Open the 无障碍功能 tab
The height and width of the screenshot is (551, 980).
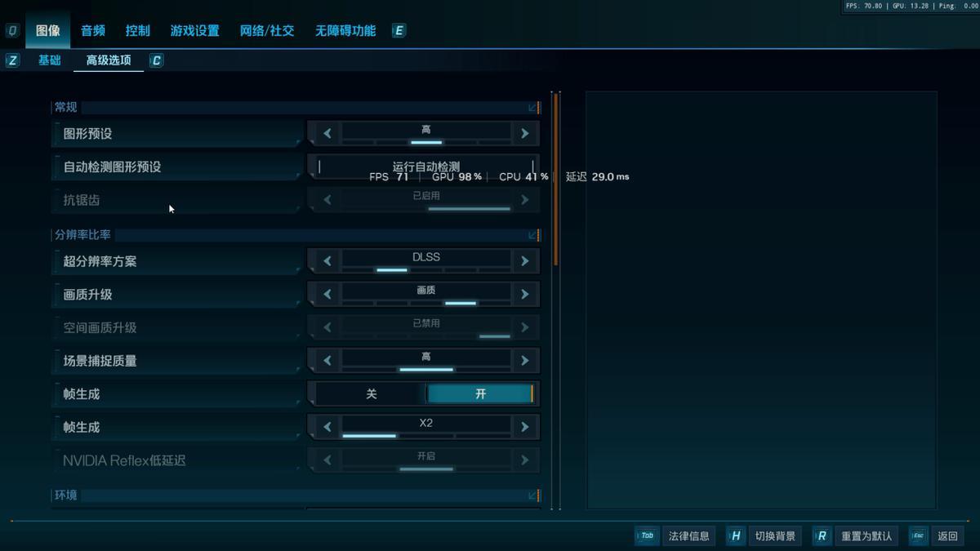click(x=345, y=31)
